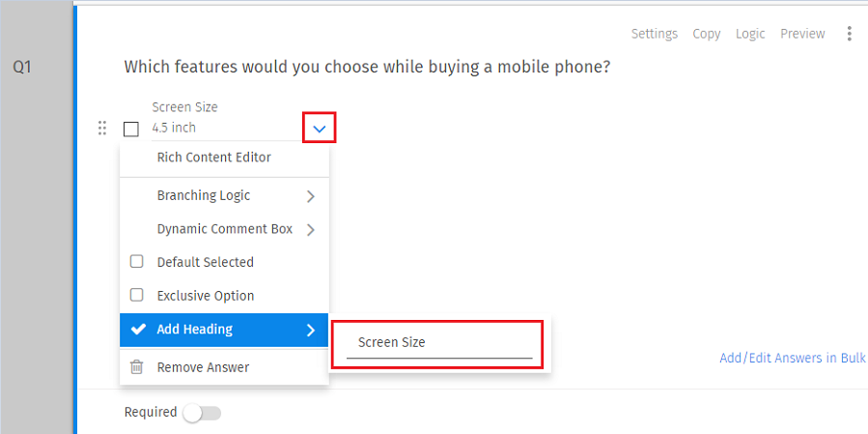Check the Exclusive Option box
Image resolution: width=868 pixels, height=434 pixels.
[x=137, y=296]
